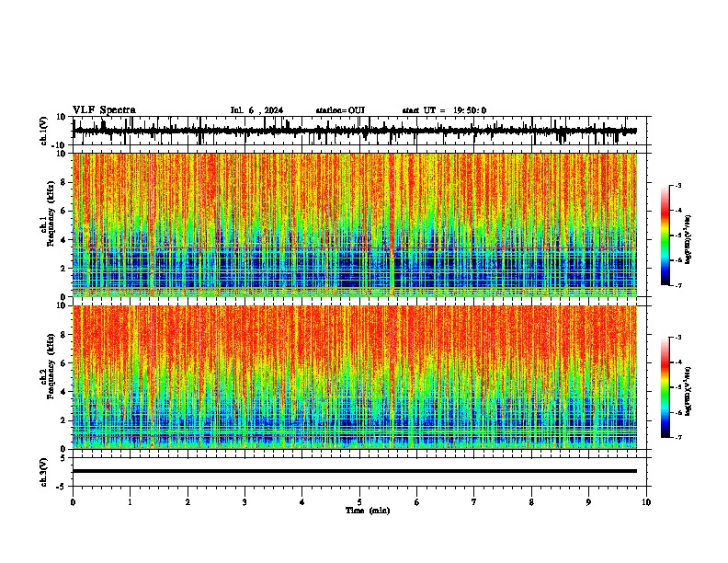Click the "-3" top label of ch.1 color bar
Image resolution: width=728 pixels, height=563 pixels.
tap(677, 185)
